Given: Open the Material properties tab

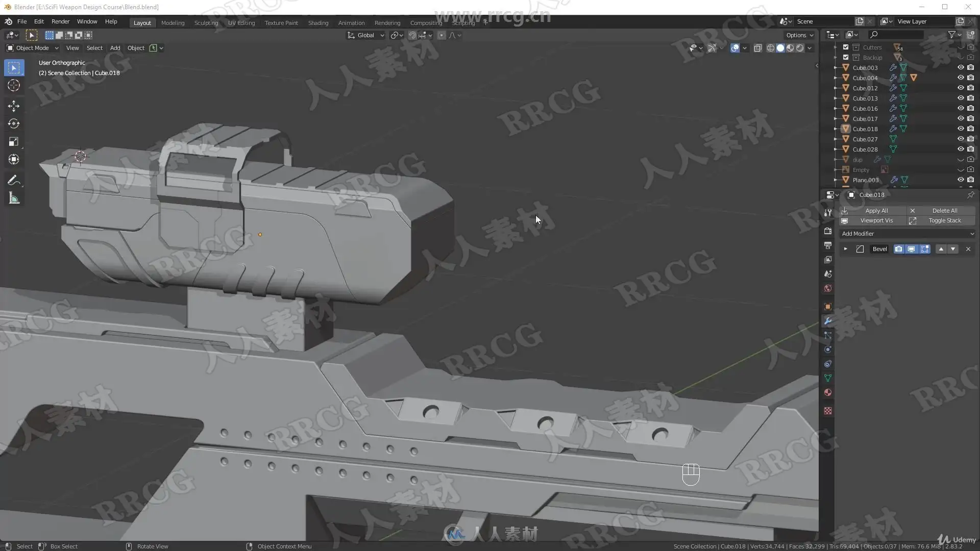Looking at the screenshot, I should pos(828,392).
